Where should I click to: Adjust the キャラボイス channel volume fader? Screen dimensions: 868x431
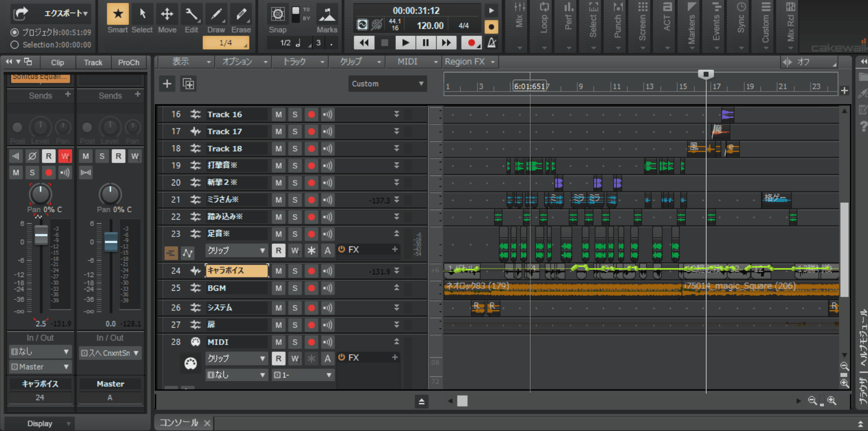41,235
